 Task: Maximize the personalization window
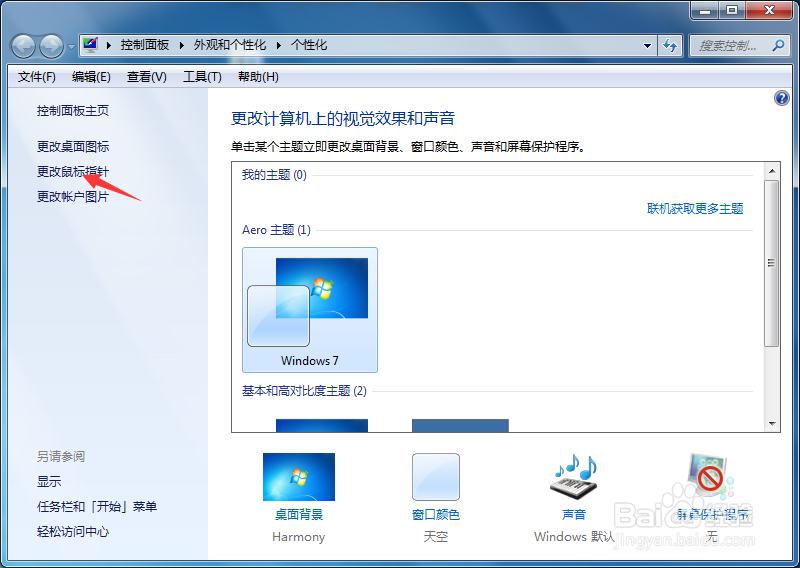click(732, 10)
